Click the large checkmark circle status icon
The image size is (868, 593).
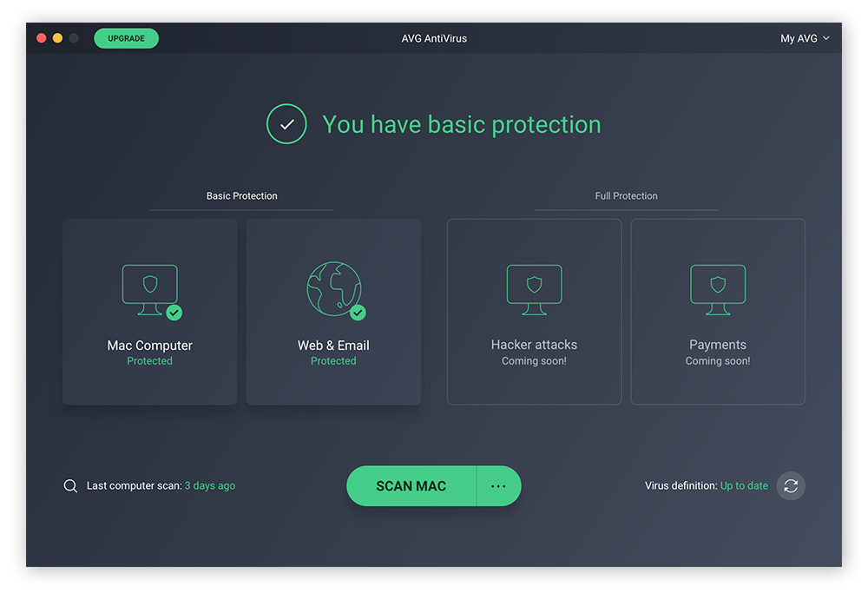pos(286,124)
